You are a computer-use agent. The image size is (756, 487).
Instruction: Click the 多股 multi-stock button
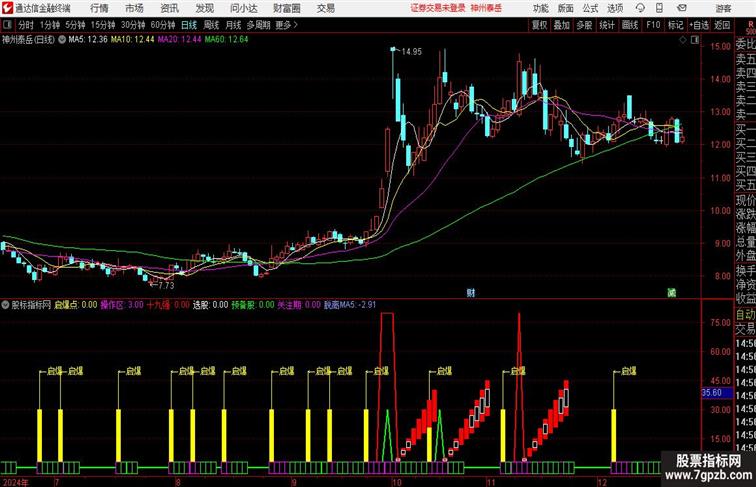[x=584, y=25]
